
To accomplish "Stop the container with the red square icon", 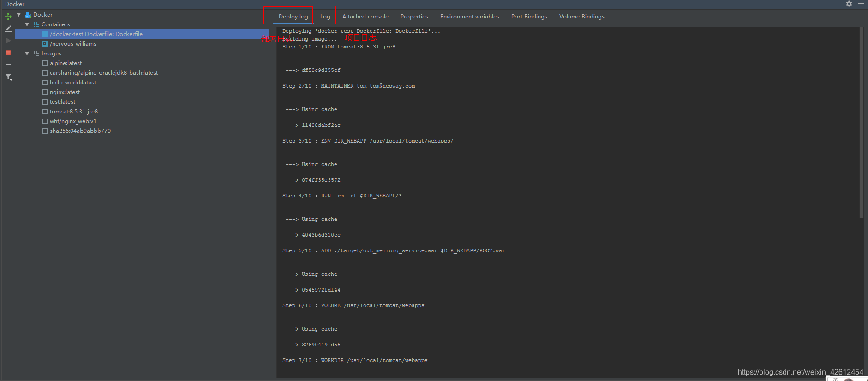I will click(8, 53).
